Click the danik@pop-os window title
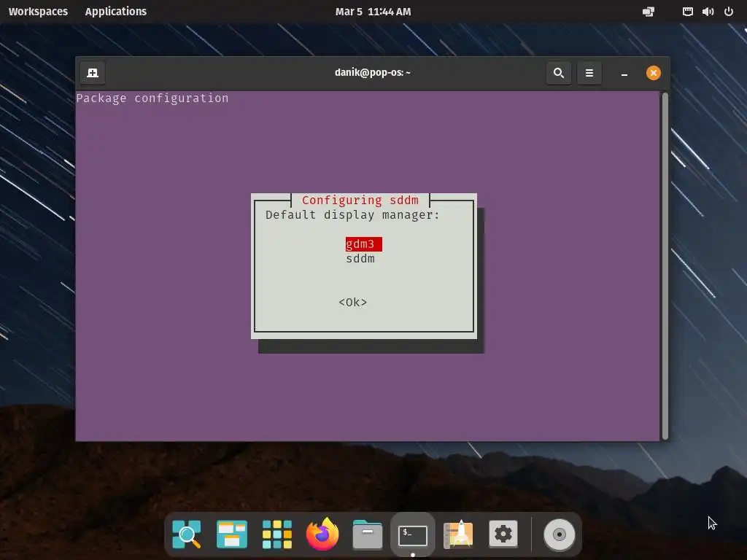Screen dimensions: 747x560 coord(373,73)
